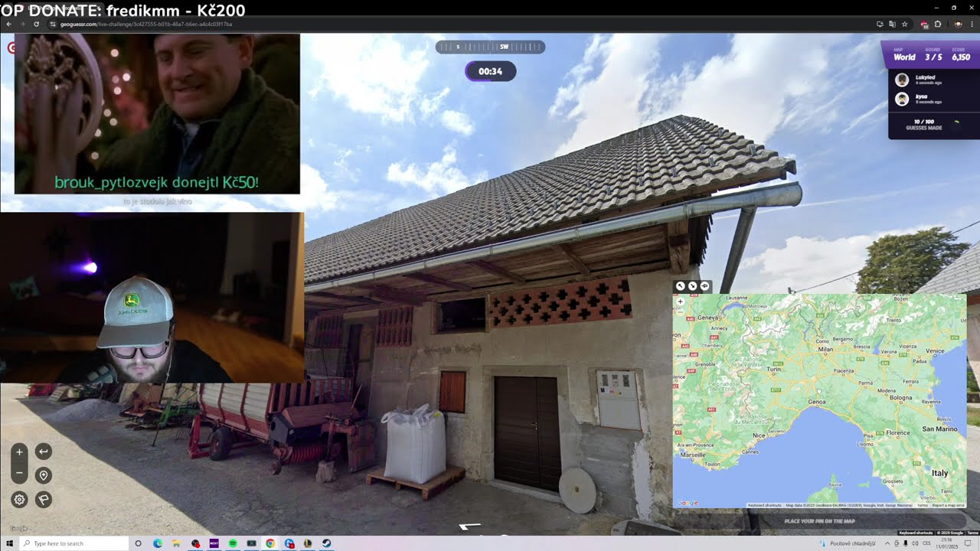The image size is (980, 551).
Task: Open Chrome Extensions puzzle menu
Action: [938, 24]
